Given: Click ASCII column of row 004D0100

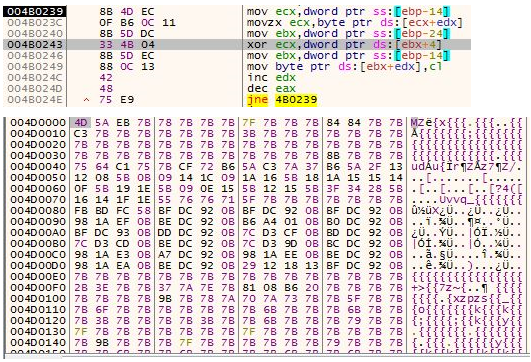Looking at the screenshot, I should click(x=467, y=298).
